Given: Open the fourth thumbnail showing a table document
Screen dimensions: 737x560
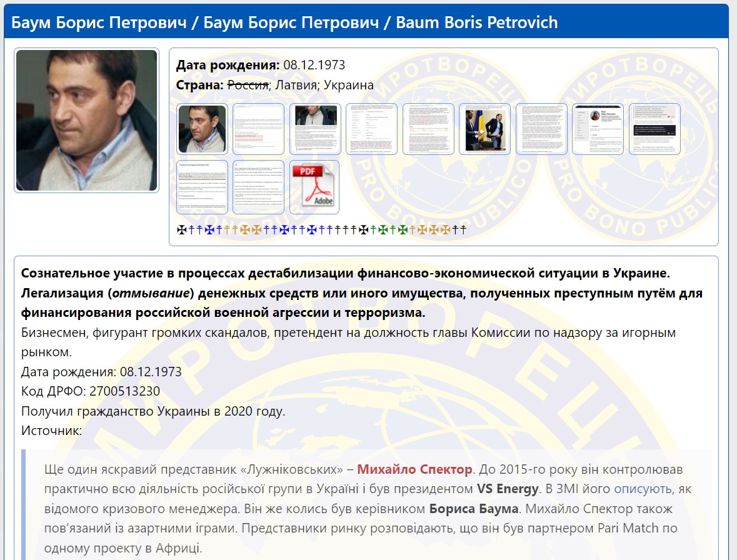Looking at the screenshot, I should [371, 129].
